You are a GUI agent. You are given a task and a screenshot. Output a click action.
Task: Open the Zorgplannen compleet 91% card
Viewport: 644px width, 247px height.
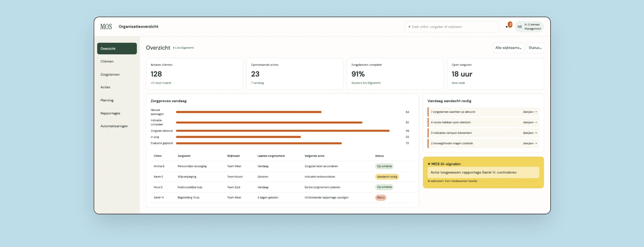coord(395,74)
